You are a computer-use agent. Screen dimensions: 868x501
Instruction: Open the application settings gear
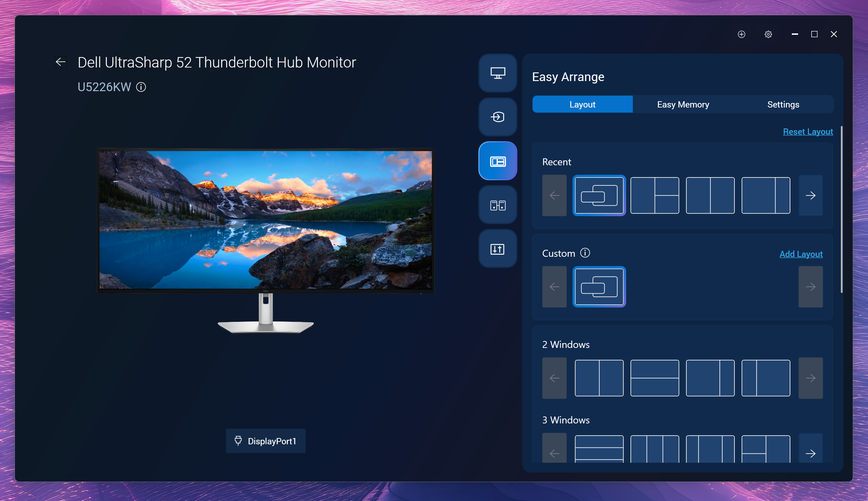(768, 34)
